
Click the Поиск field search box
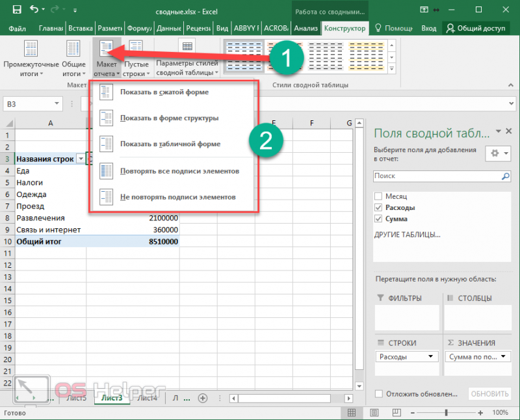coord(437,176)
